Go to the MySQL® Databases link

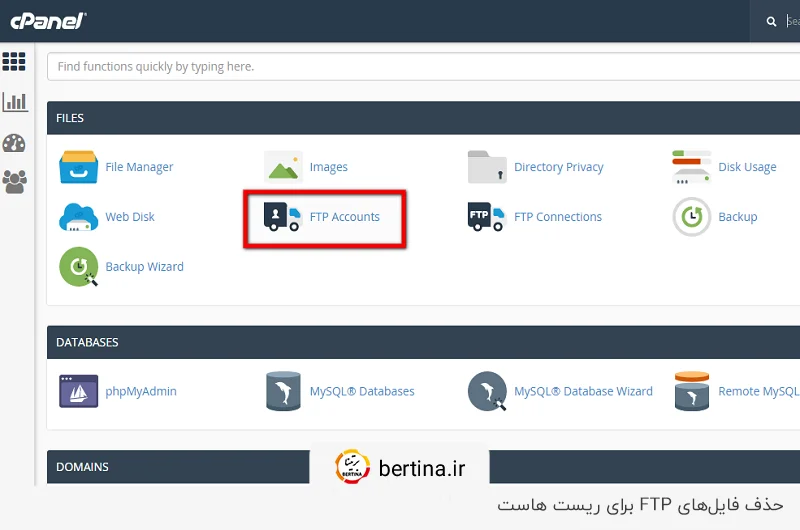(362, 391)
